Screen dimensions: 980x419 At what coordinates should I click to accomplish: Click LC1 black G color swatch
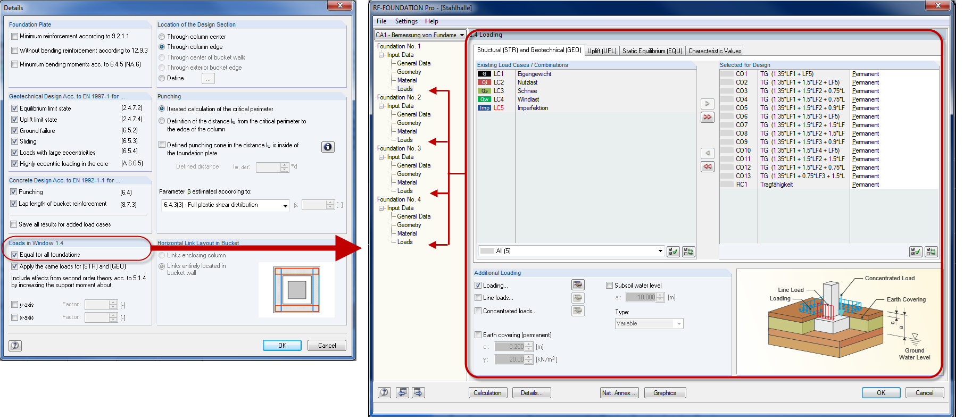click(x=484, y=74)
